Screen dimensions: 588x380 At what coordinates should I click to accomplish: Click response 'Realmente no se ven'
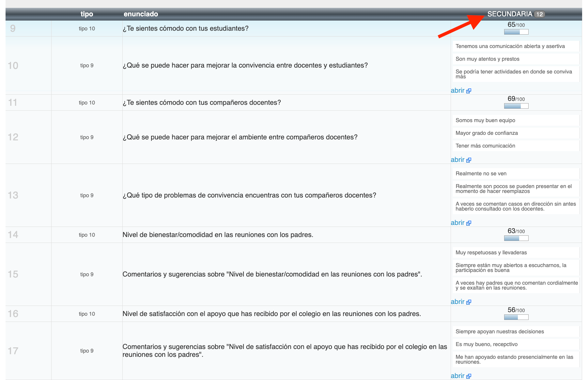click(x=516, y=174)
